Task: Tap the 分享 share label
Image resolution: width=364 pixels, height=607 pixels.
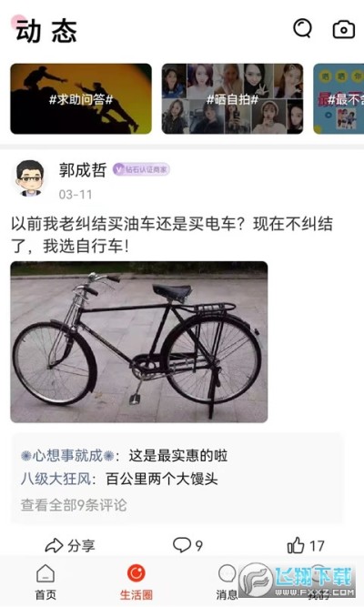Action: (x=81, y=546)
